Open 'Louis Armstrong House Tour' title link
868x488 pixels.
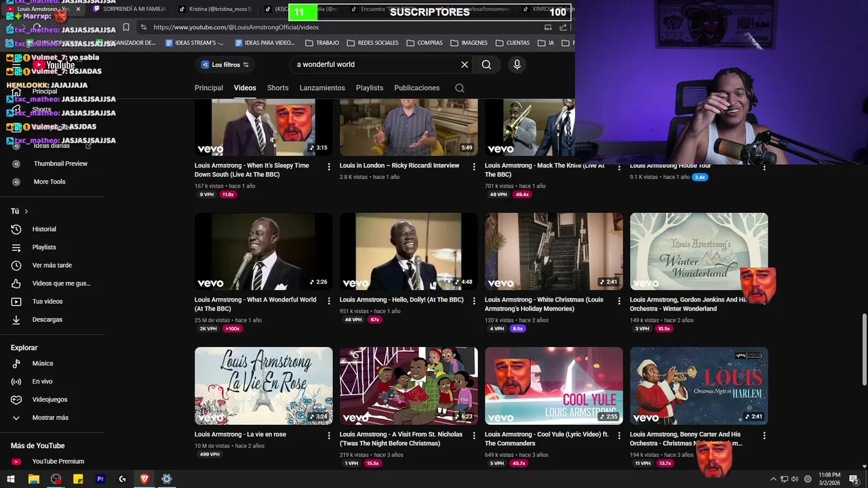click(670, 165)
